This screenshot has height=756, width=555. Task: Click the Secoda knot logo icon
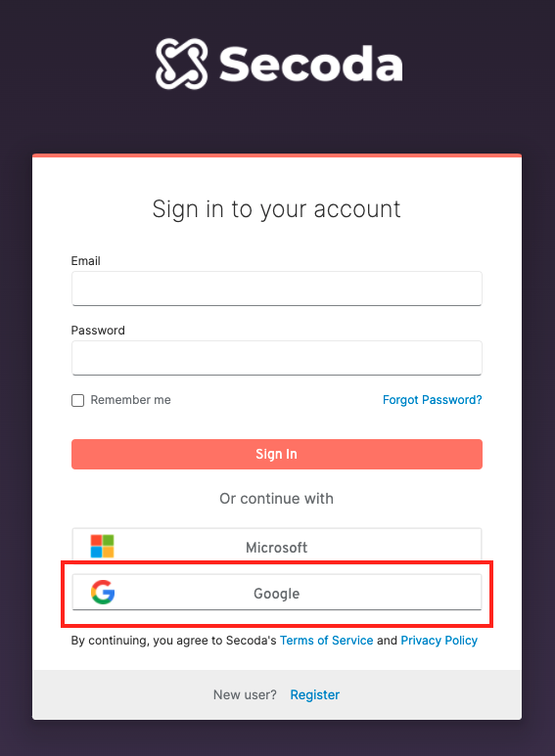[x=181, y=64]
